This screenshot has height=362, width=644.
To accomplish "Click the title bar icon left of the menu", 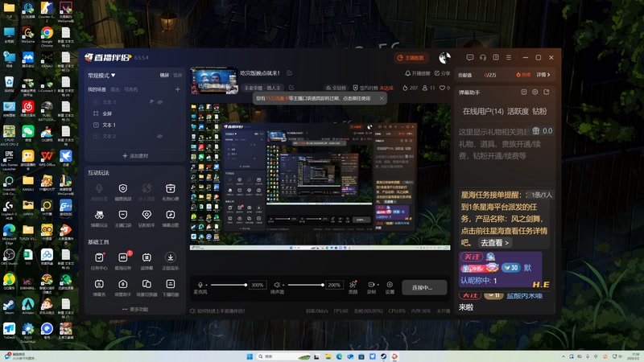I will (496, 57).
